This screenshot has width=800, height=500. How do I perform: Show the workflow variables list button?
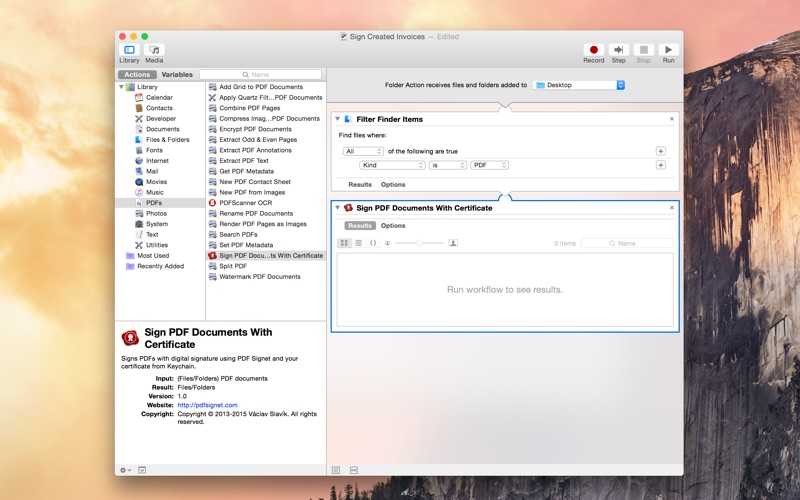[x=354, y=470]
